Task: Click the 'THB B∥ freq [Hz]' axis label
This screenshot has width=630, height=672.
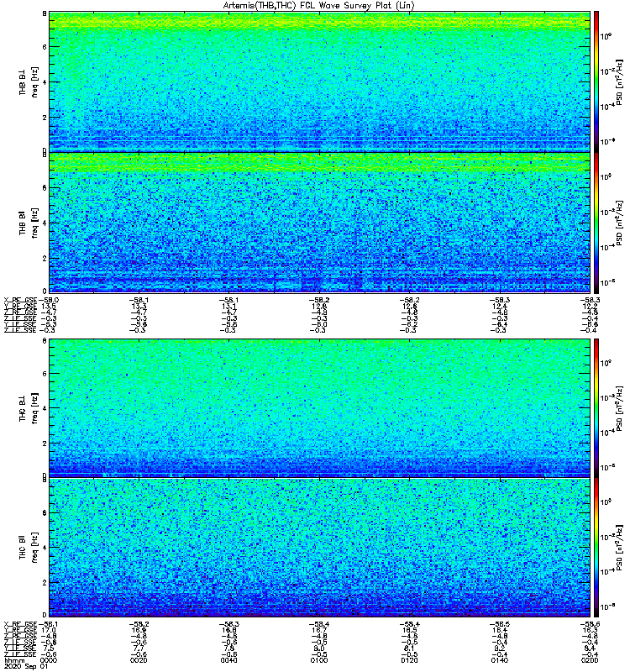Action: coord(29,223)
